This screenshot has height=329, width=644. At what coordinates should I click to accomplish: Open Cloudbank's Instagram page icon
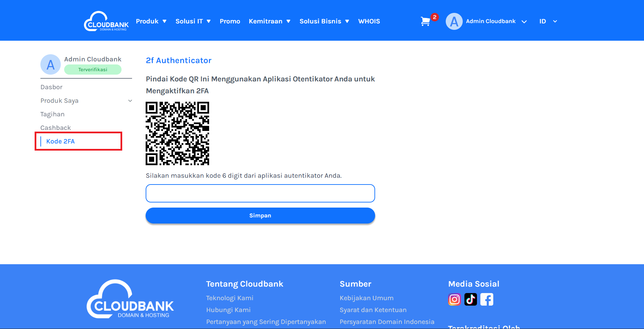point(455,299)
